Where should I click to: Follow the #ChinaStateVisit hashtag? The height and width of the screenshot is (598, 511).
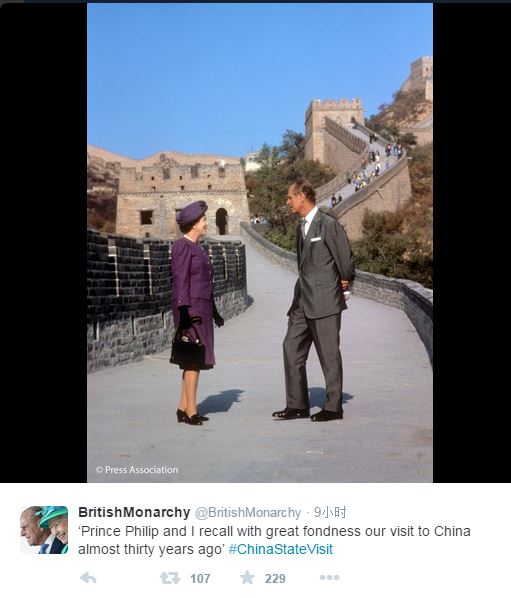tap(281, 549)
